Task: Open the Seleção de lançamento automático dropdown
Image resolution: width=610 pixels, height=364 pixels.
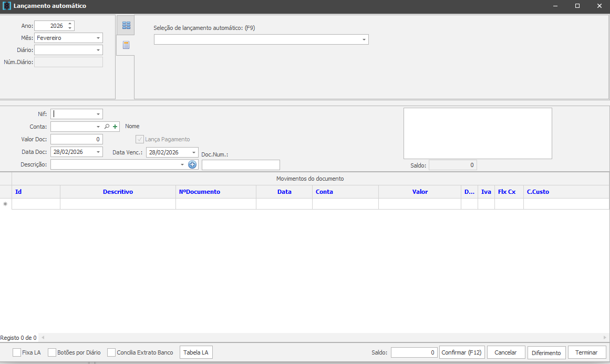Action: click(x=364, y=40)
